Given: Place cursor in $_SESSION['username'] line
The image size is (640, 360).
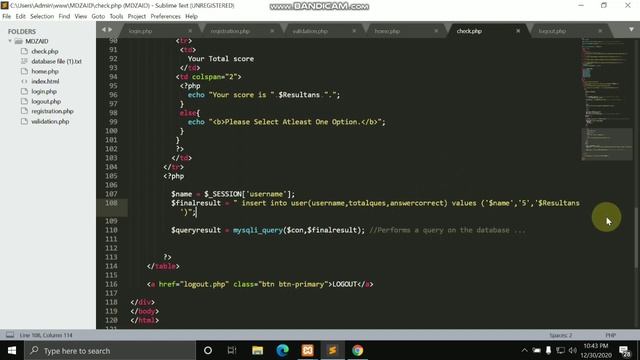Looking at the screenshot, I should (x=233, y=194).
